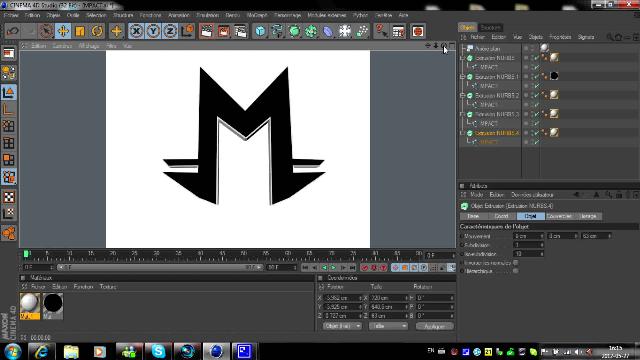Switch to the Structure manager tab
Viewport: 640px width, 360px height.
[x=491, y=27]
